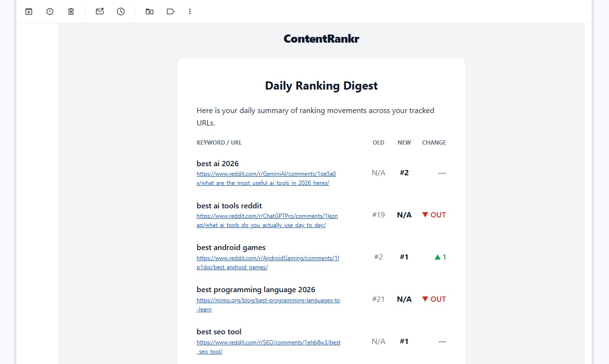The height and width of the screenshot is (364, 609).
Task: Archive this email
Action: (28, 11)
